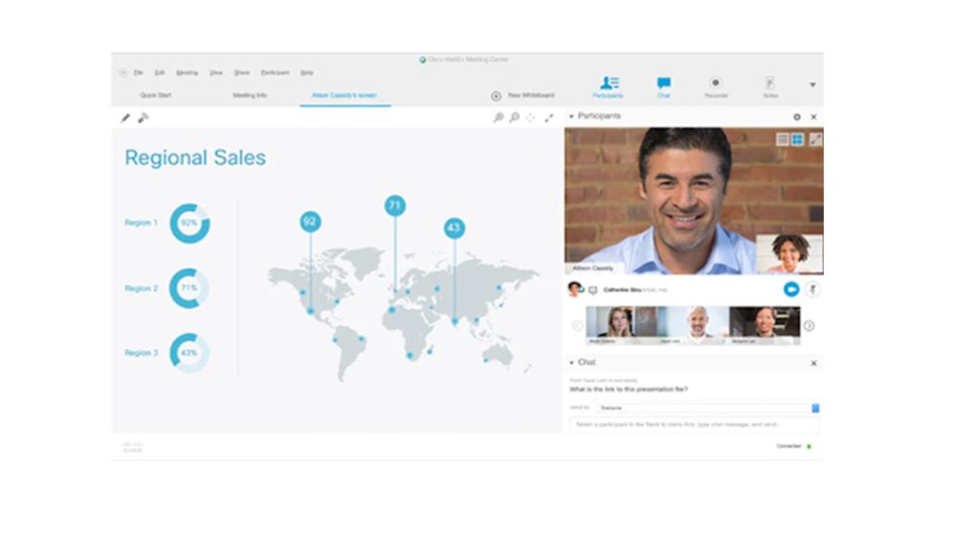Open the Meeting menu
980x551 pixels.
187,73
